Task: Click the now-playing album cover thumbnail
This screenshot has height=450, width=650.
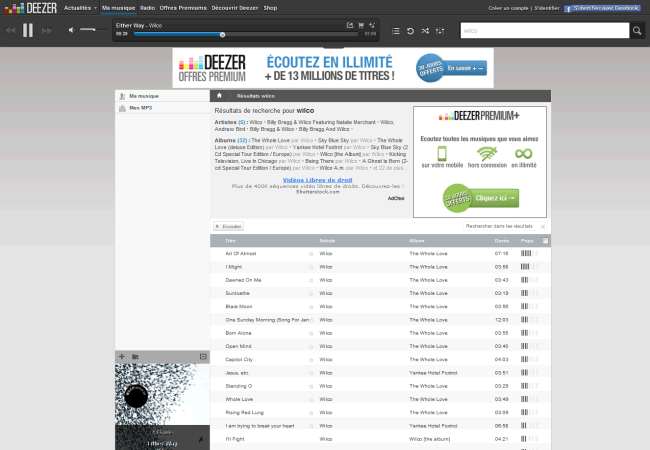Action: pyautogui.click(x=162, y=394)
